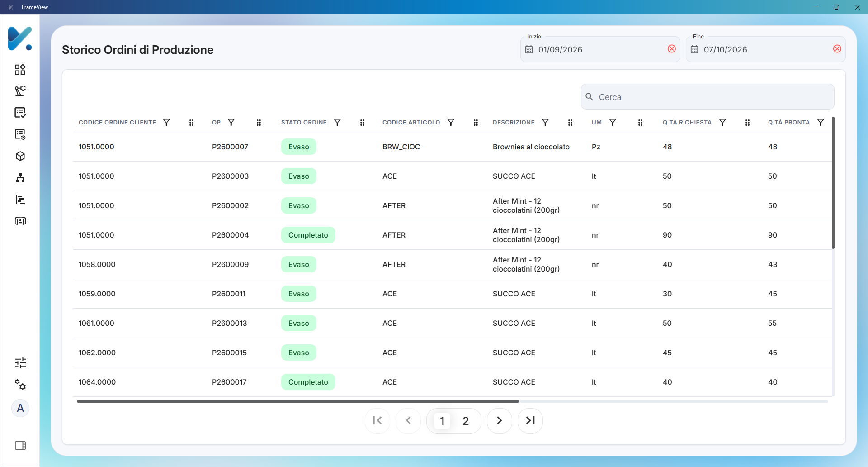Filter the UM column
The image size is (868, 467).
click(613, 123)
